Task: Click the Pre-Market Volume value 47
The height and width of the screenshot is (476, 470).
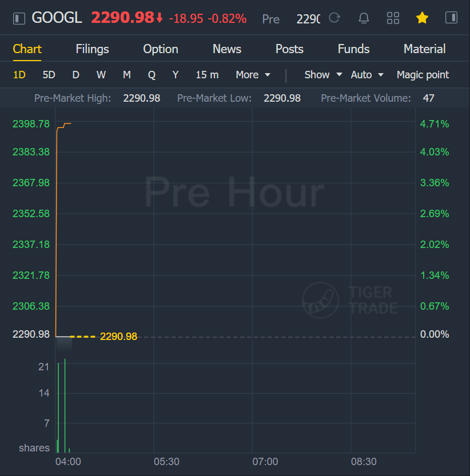Action: coord(428,98)
